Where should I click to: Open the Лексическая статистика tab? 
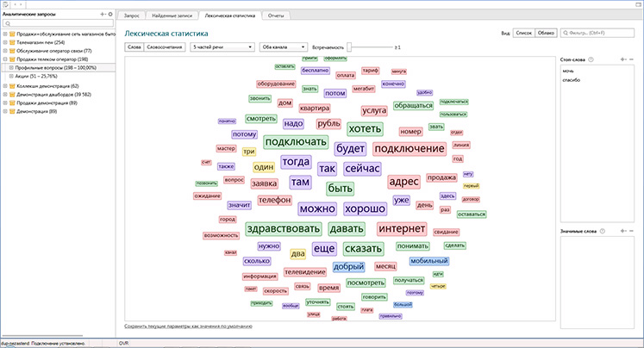tap(230, 16)
